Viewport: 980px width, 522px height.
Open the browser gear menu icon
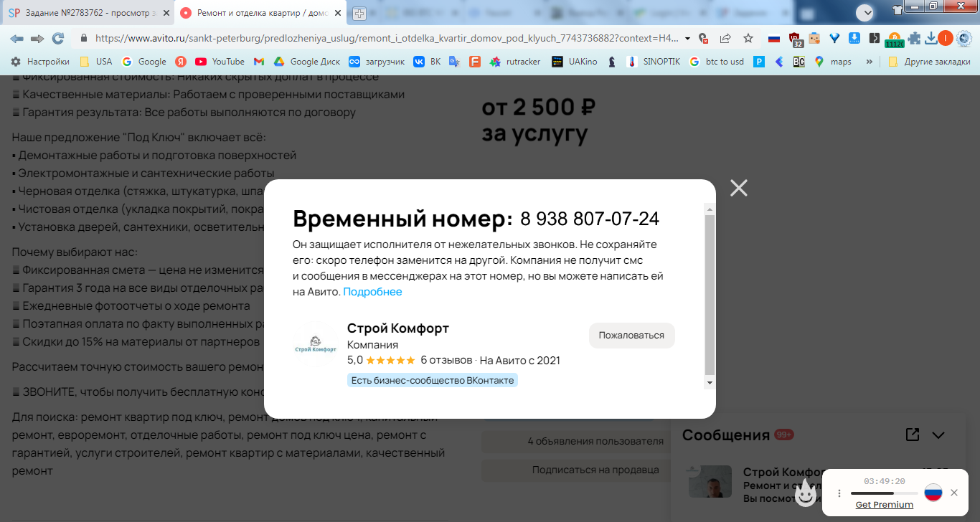coord(965,38)
